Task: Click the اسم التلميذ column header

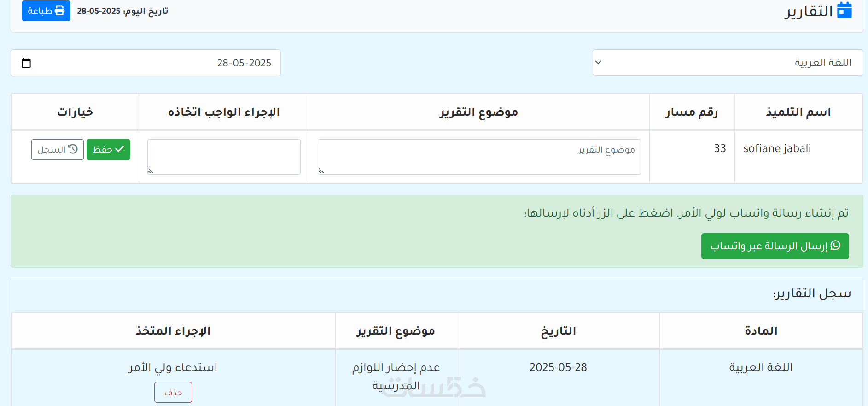Action: click(798, 112)
